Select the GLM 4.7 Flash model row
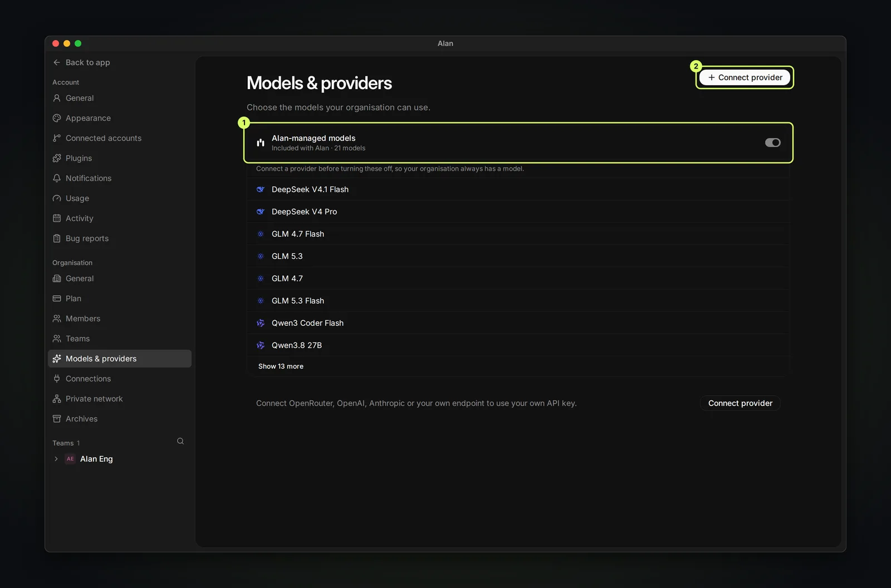The height and width of the screenshot is (588, 891). click(518, 234)
